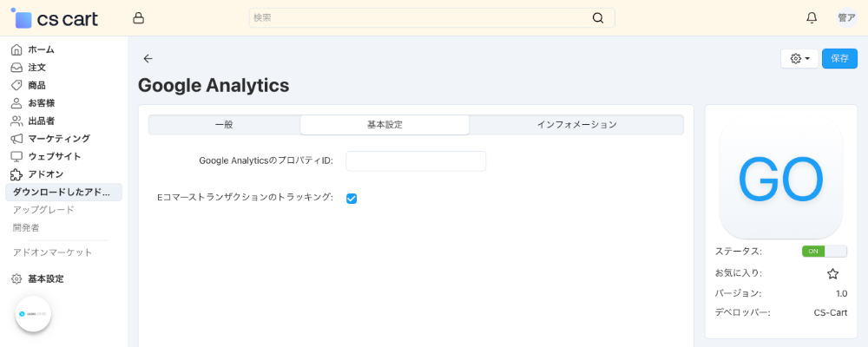The image size is (868, 347).
Task: Click the favorite star icon
Action: coord(832,273)
